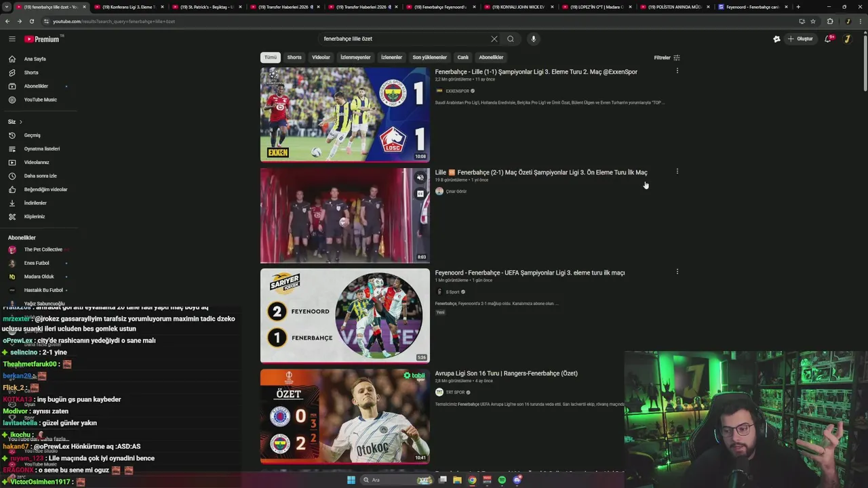Open Videolarınız in sidebar

coord(37,162)
